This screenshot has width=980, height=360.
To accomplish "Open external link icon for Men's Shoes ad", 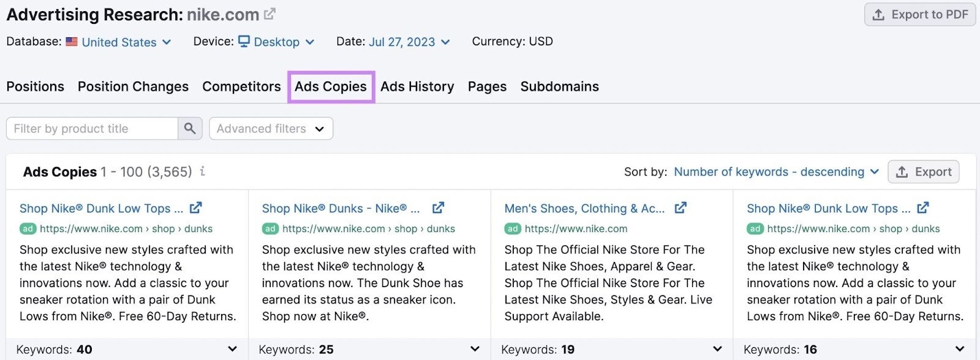I will point(680,208).
